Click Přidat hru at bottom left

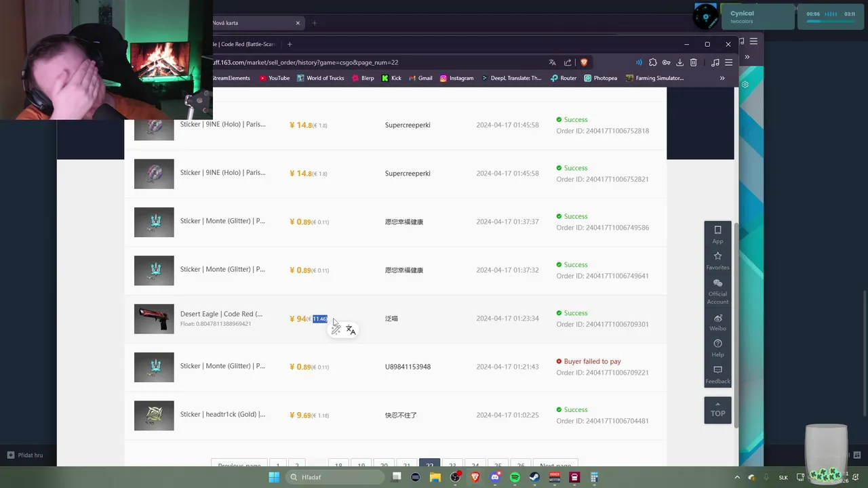click(x=25, y=455)
